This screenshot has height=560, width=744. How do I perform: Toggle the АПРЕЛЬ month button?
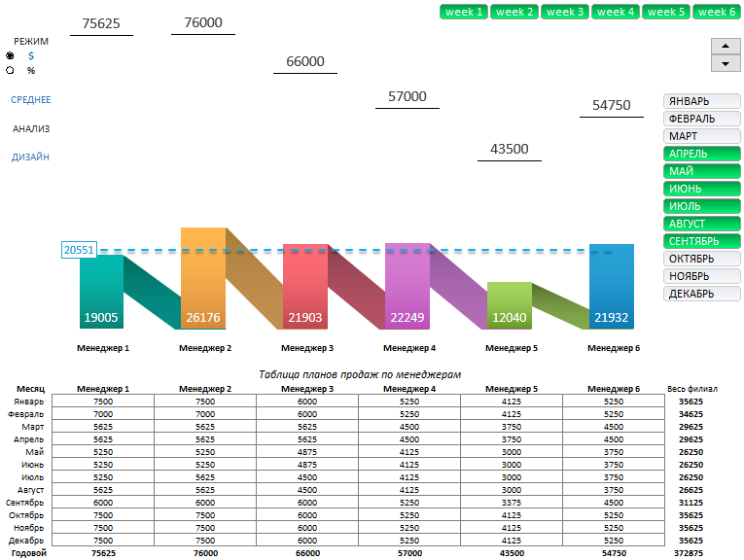[x=701, y=154]
